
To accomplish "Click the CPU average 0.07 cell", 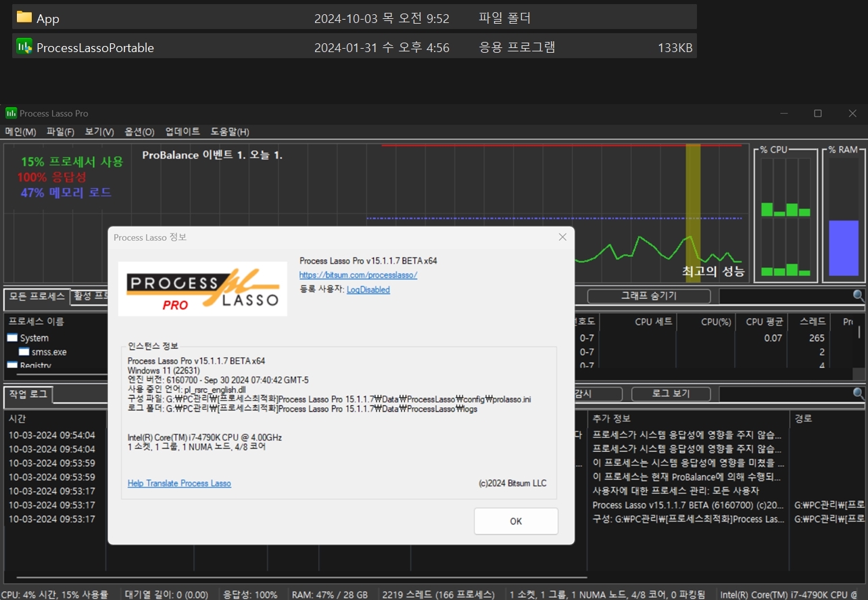I will pos(773,338).
